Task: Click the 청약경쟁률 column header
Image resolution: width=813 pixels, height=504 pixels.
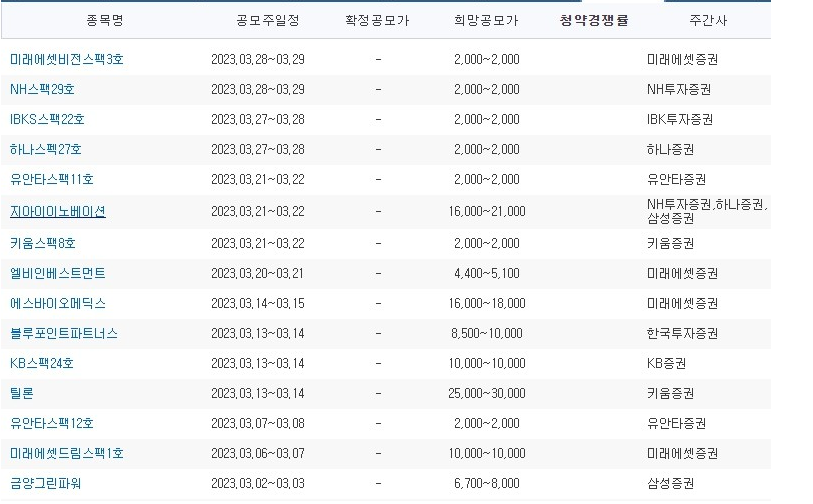Action: pyautogui.click(x=594, y=21)
